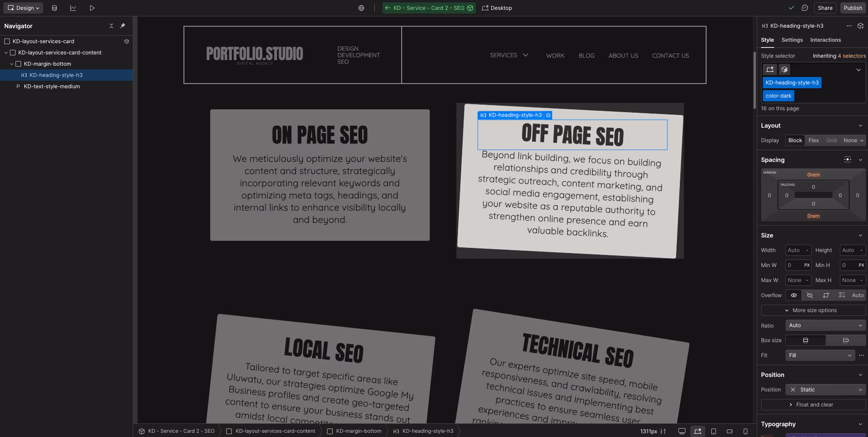Image resolution: width=868 pixels, height=437 pixels.
Task: Select KD-text-style-medium in Navigator
Action: click(52, 86)
